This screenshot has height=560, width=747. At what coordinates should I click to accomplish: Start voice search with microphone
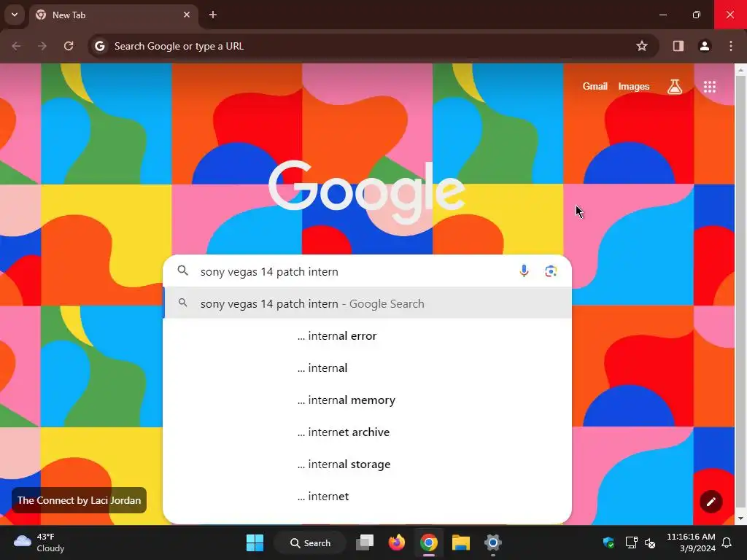(x=524, y=271)
